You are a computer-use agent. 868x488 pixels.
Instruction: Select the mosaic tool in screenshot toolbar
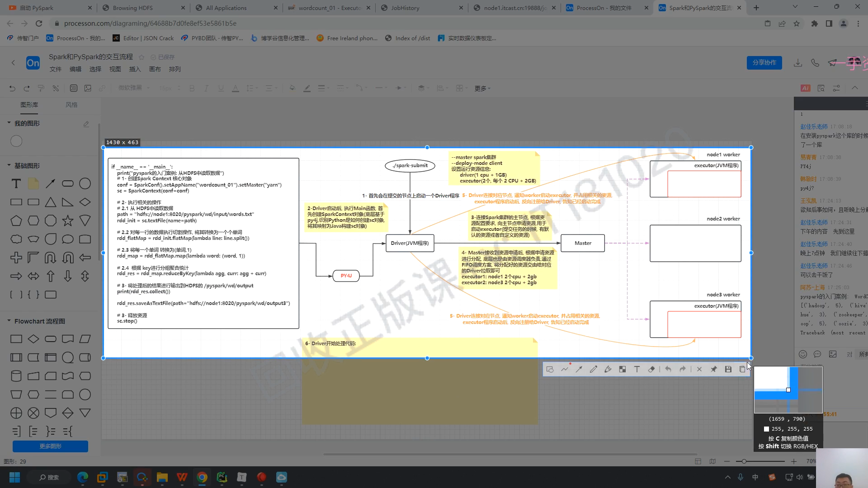(623, 369)
